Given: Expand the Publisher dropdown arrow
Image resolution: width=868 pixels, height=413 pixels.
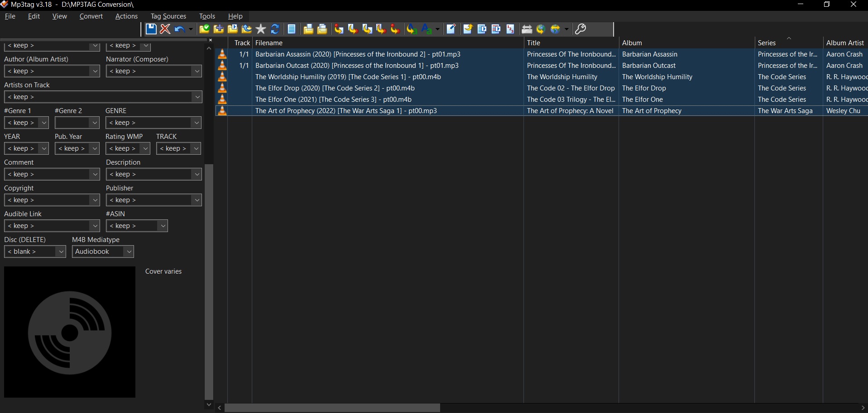Looking at the screenshot, I should coord(197,200).
